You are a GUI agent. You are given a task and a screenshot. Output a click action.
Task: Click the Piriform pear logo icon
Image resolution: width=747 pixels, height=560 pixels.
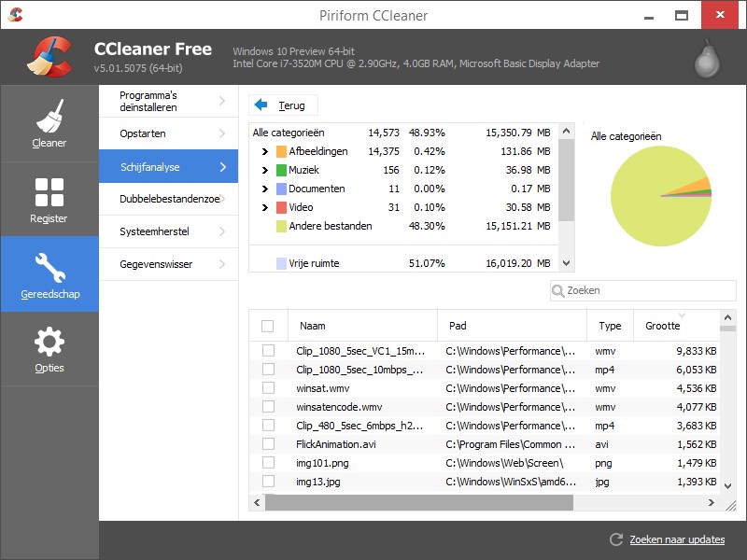(707, 59)
